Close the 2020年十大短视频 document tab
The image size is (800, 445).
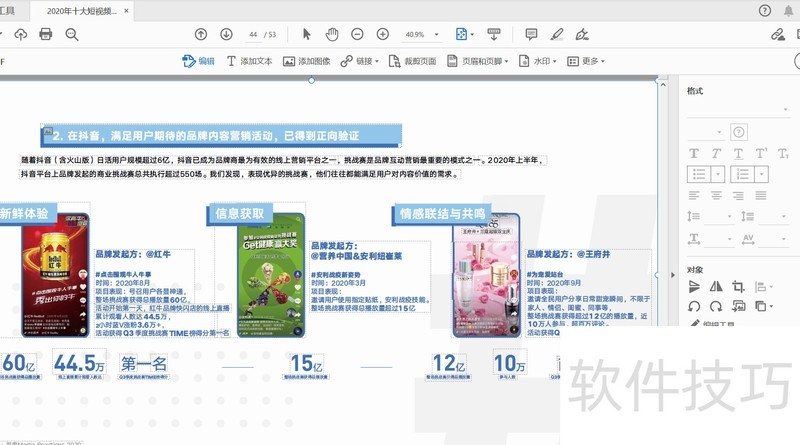point(126,11)
